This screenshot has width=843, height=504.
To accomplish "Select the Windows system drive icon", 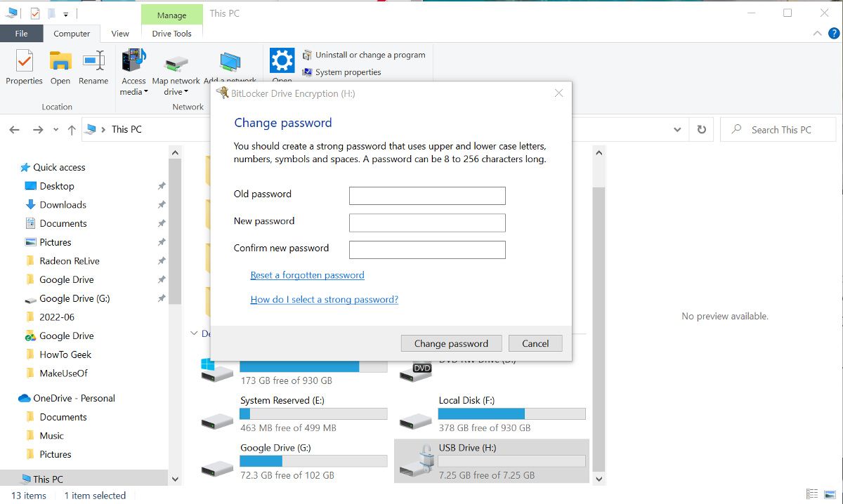I will [217, 370].
